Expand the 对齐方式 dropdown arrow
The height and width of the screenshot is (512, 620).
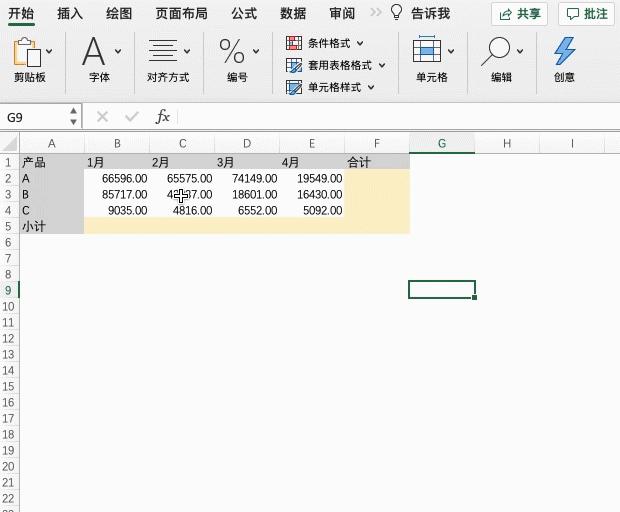pos(187,51)
